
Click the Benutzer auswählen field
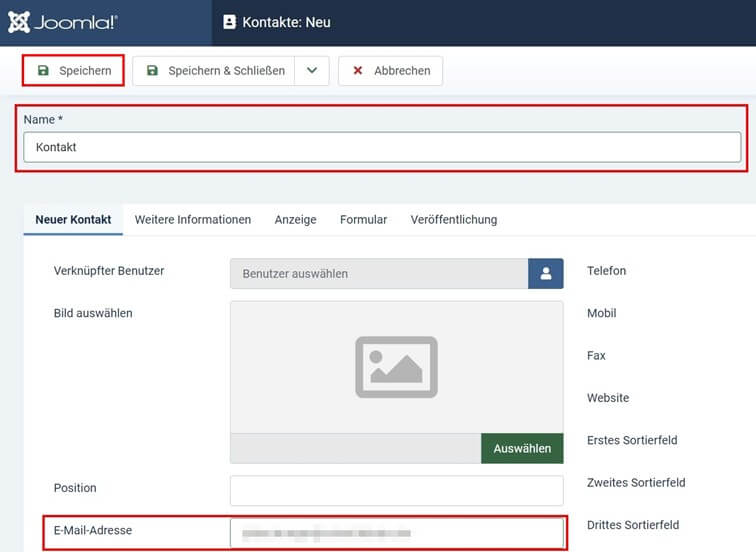pos(379,274)
